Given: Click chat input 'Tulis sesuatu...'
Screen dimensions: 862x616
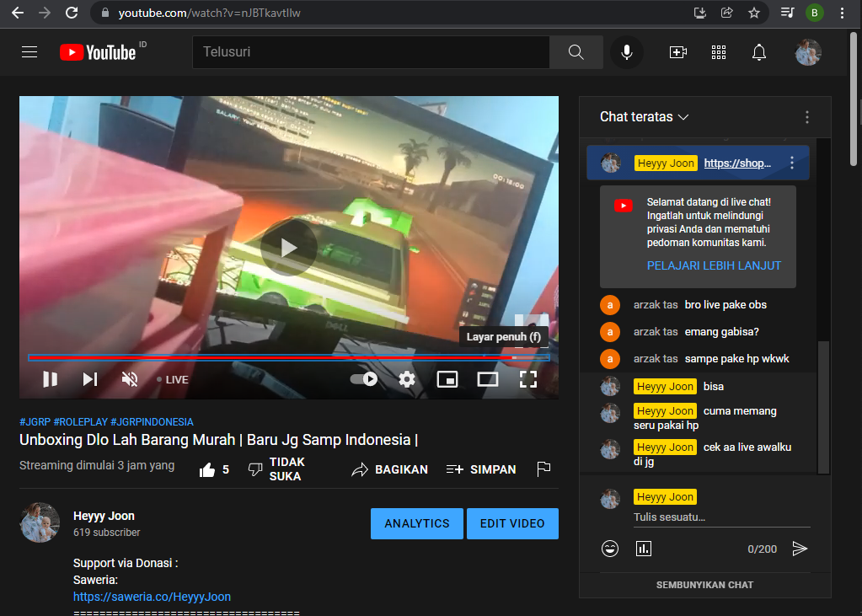Looking at the screenshot, I should (x=721, y=517).
